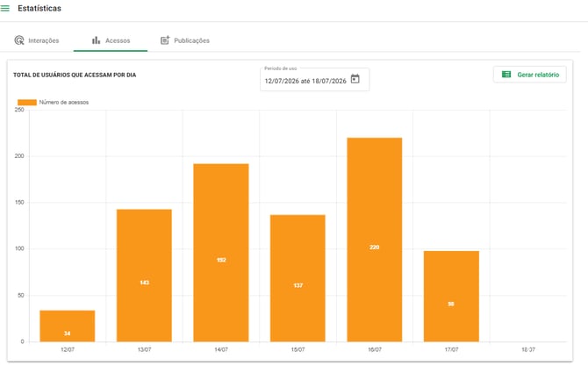This screenshot has height=366, width=588.
Task: Select the Publicações tab
Action: click(185, 40)
